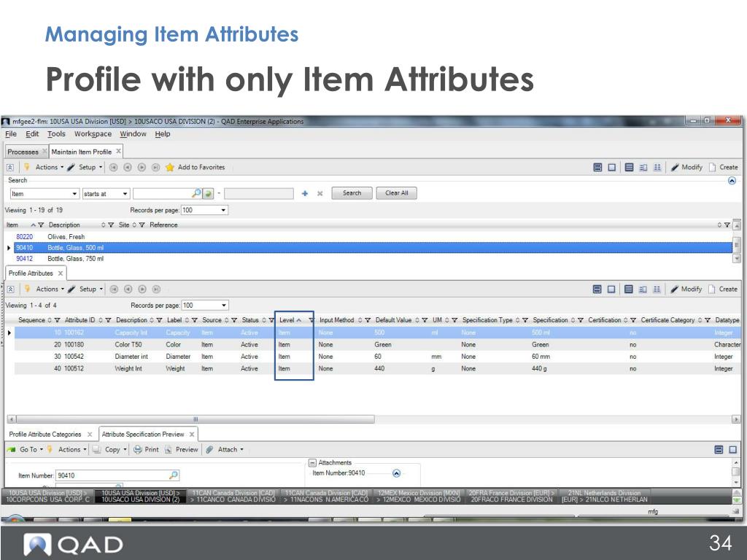Switch to the Processes tab
This screenshot has width=747, height=560.
coord(23,152)
